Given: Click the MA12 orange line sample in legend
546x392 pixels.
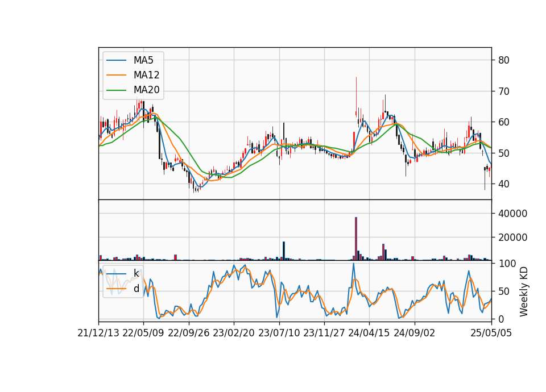Looking at the screenshot, I should (116, 75).
